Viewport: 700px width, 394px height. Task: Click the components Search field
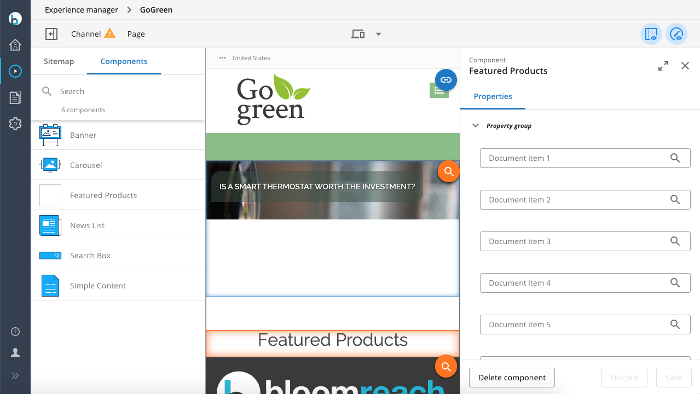(x=118, y=91)
